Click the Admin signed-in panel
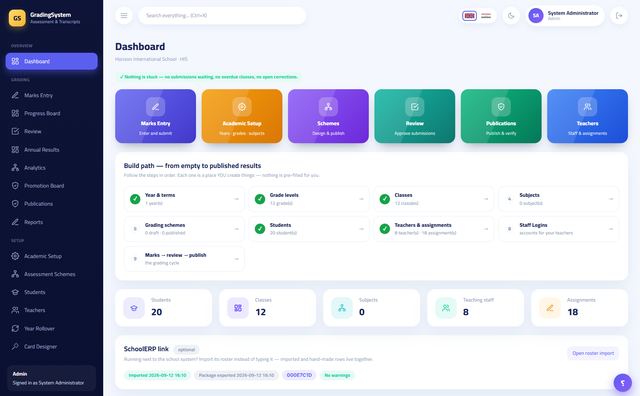Image resolution: width=640 pixels, height=396 pixels. pyautogui.click(x=51, y=378)
